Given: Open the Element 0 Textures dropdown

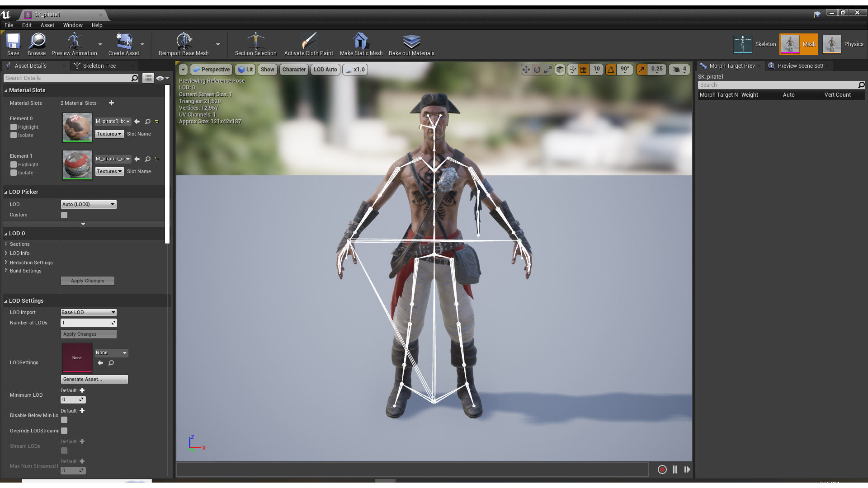Looking at the screenshot, I should tap(109, 134).
